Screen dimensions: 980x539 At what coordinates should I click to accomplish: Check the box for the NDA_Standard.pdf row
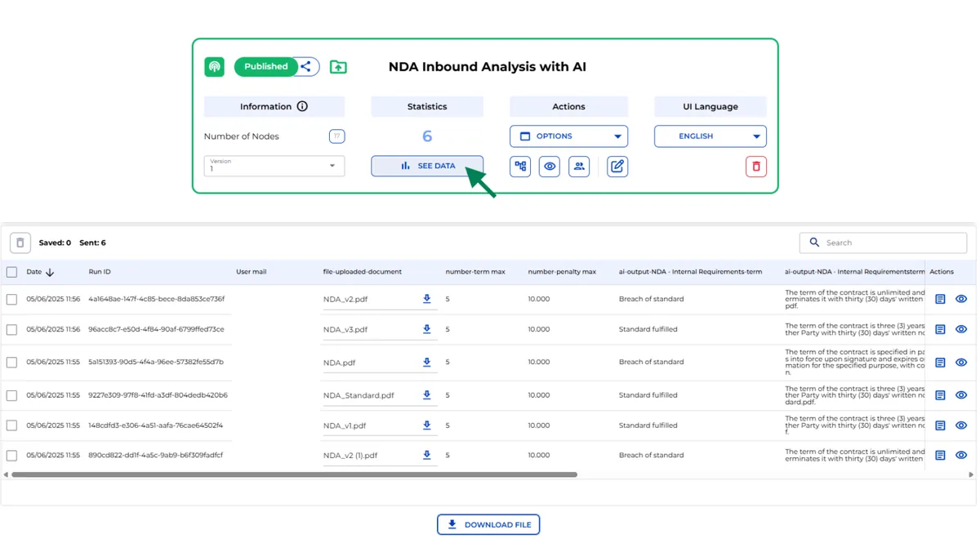click(11, 395)
